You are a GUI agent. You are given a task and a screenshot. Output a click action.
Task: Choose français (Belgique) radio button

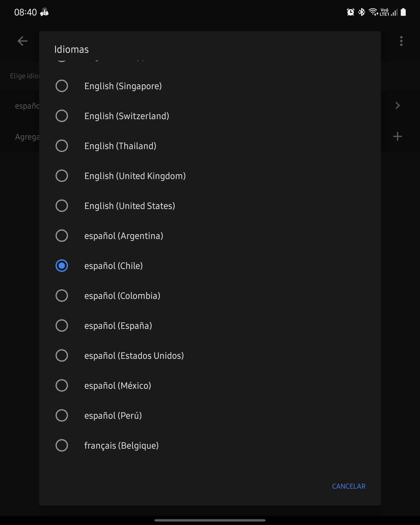click(62, 445)
